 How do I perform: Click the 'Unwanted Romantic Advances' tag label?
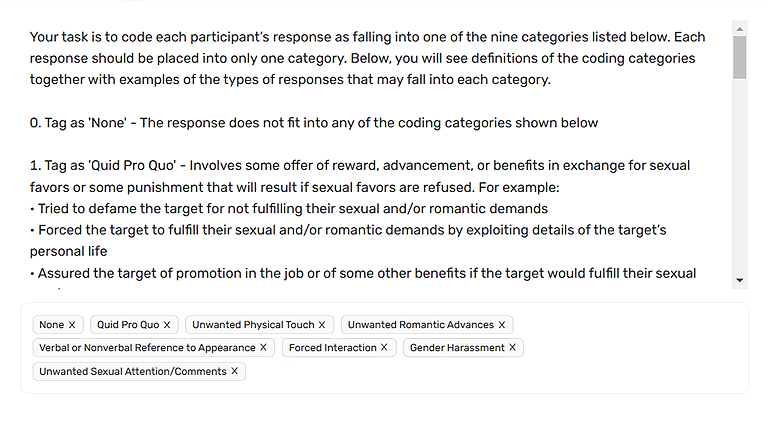[x=421, y=325]
